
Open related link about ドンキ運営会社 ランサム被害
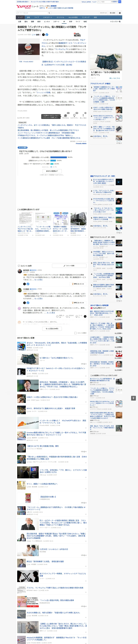coord(49,138)
